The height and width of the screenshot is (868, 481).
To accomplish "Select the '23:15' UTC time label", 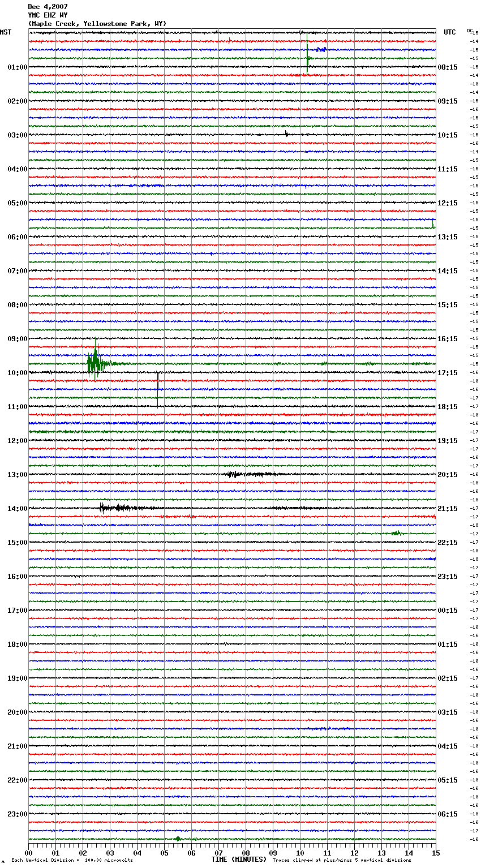I will coord(448,577).
